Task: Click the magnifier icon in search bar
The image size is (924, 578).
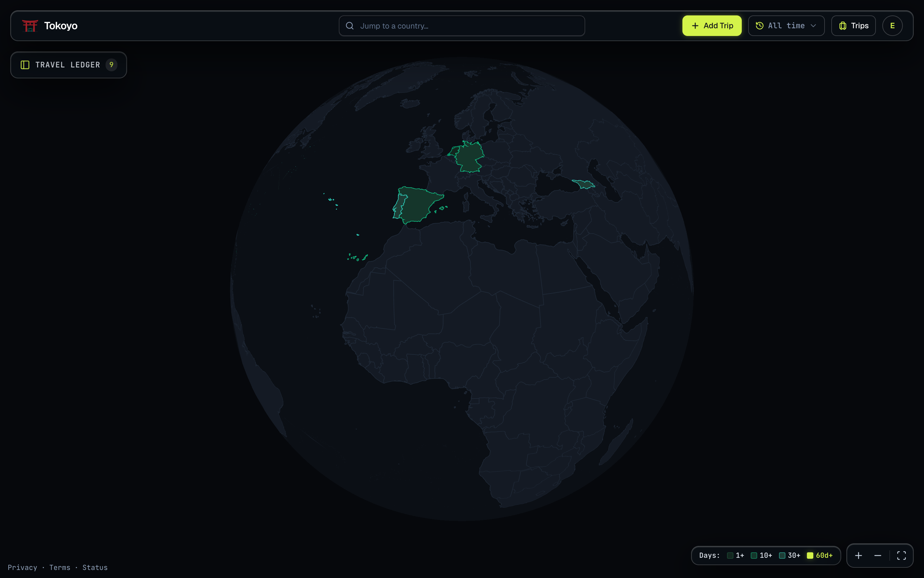Action: click(x=349, y=26)
